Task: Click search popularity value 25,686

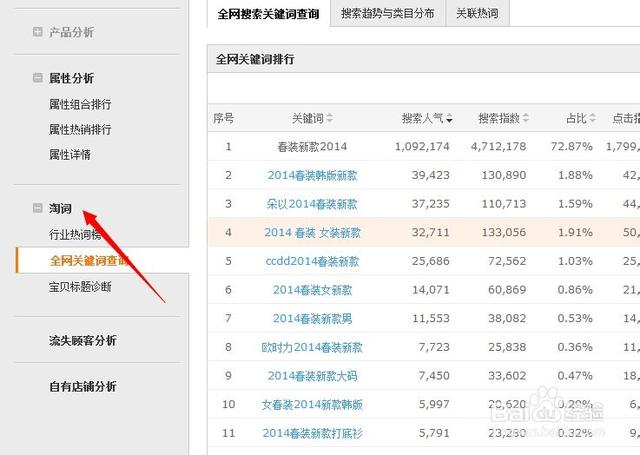Action: pyautogui.click(x=431, y=261)
